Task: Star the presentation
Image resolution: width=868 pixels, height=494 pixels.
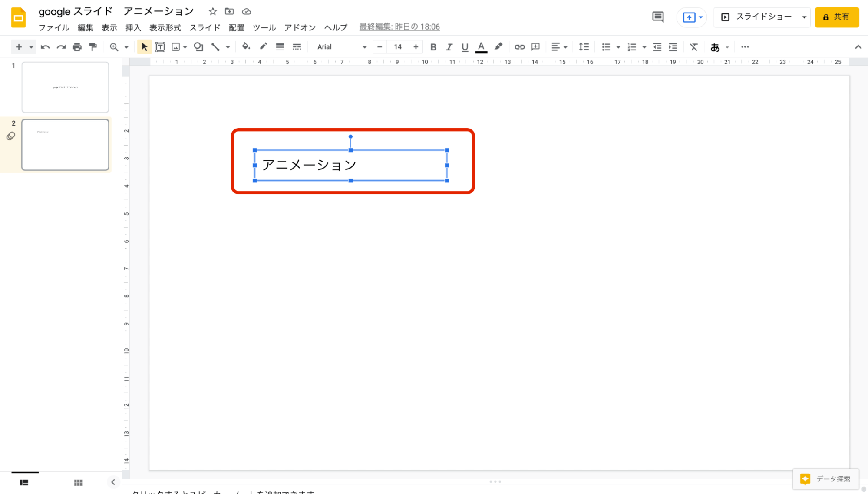Action: pos(213,11)
